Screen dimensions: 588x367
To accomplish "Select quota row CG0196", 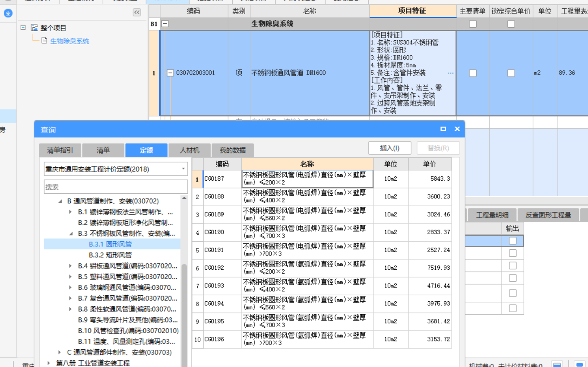I will pyautogui.click(x=322, y=339).
